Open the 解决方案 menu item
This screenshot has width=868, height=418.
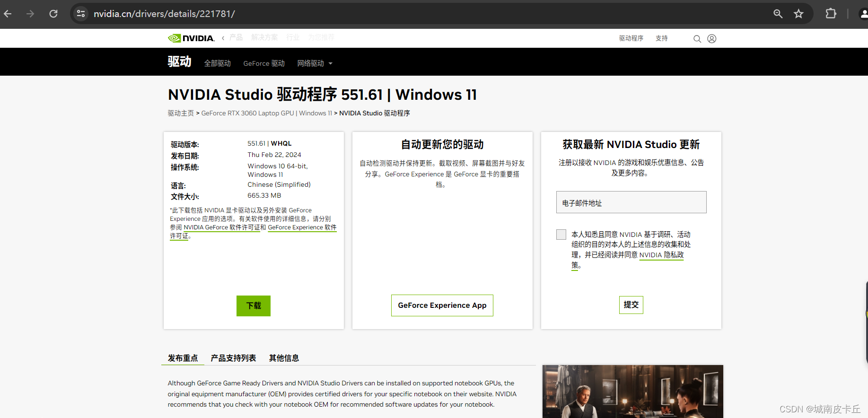tap(264, 37)
